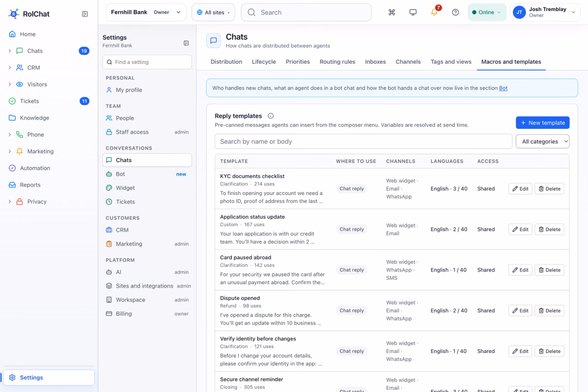
Task: Open the command palette icon
Action: click(x=392, y=12)
